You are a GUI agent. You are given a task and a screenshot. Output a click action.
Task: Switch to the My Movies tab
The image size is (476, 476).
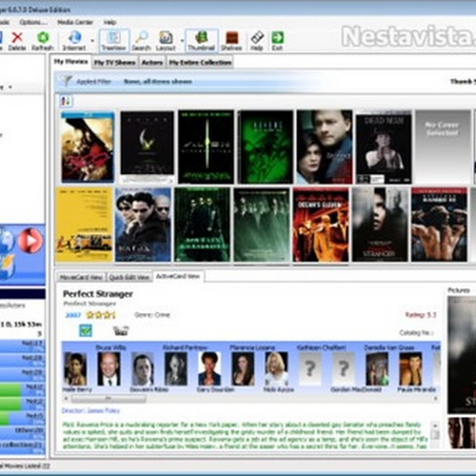(71, 62)
